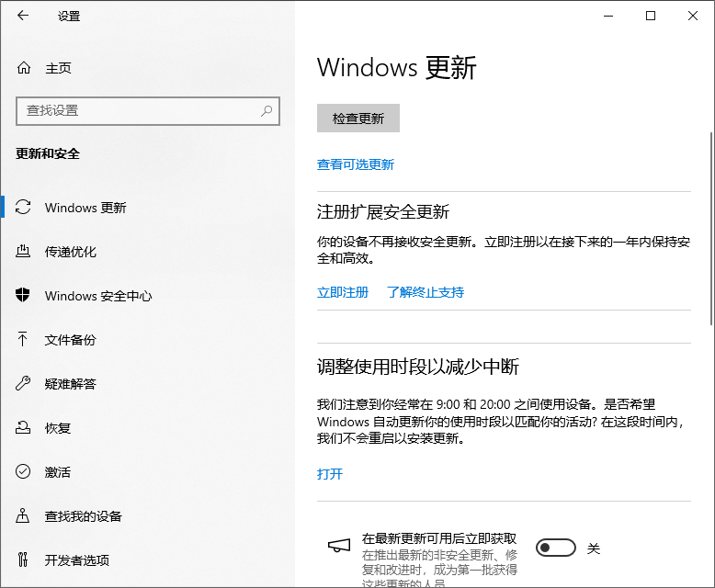Image resolution: width=715 pixels, height=588 pixels.
Task: Click the 激活 checkmark circle icon
Action: 23,471
